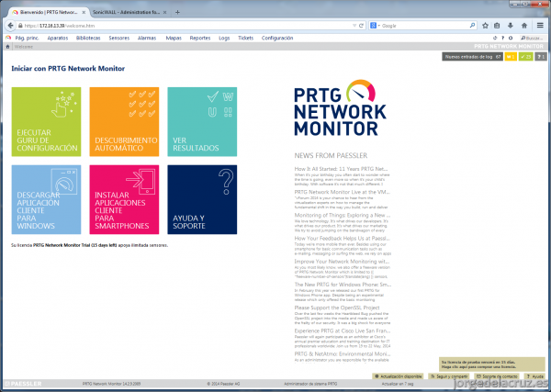The width and height of the screenshot is (551, 392).
Task: Open news The New PRTG for Windows Phone
Action: coord(343,285)
